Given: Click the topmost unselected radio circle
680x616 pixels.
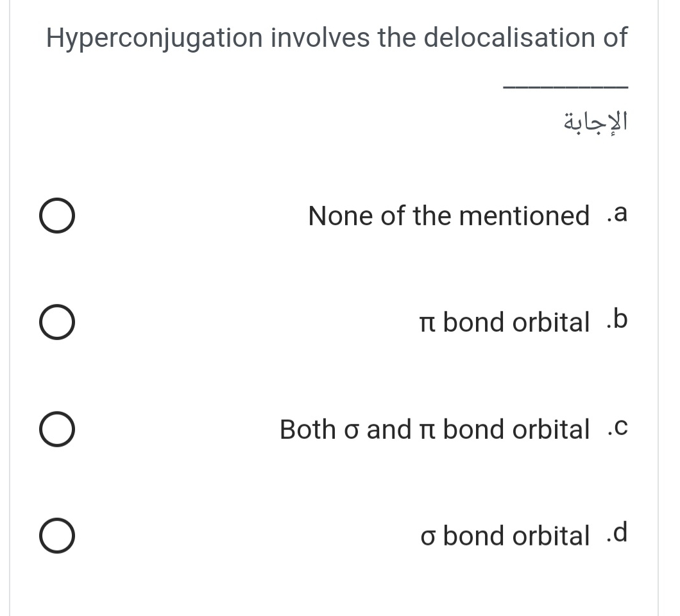Looking at the screenshot, I should [x=56, y=216].
